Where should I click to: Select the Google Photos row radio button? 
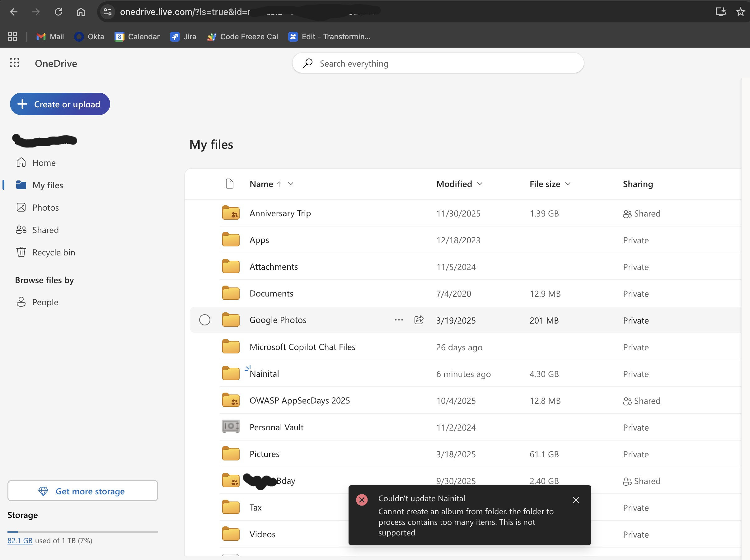tap(205, 320)
